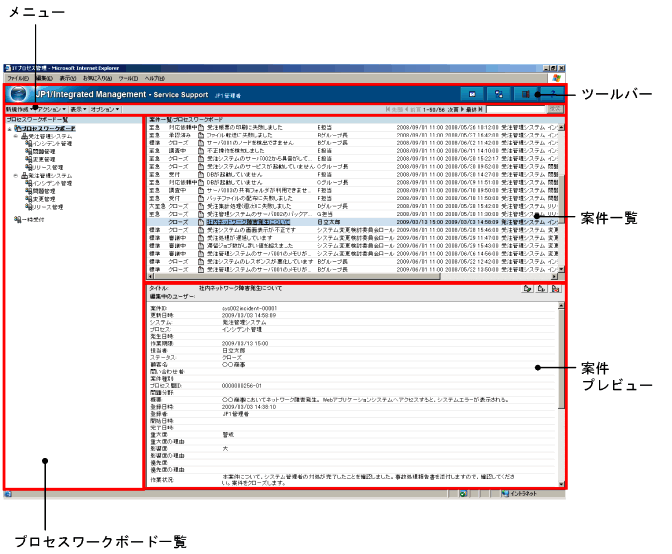The height and width of the screenshot is (554, 672).
Task: Click the イントラネット zone indicator in the status bar
Action: point(519,494)
